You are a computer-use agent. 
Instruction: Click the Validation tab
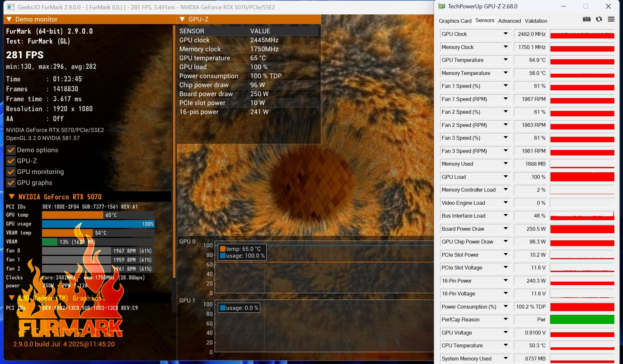pyautogui.click(x=536, y=21)
